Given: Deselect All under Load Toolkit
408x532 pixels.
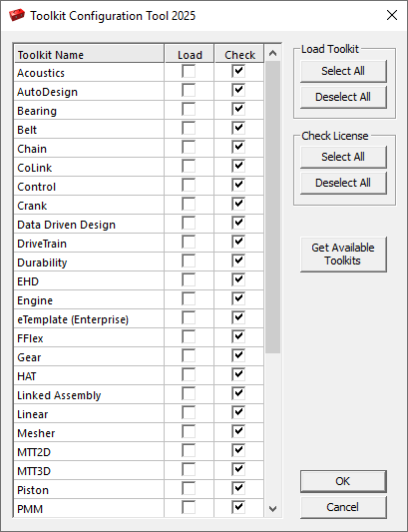Looking at the screenshot, I should [x=343, y=98].
